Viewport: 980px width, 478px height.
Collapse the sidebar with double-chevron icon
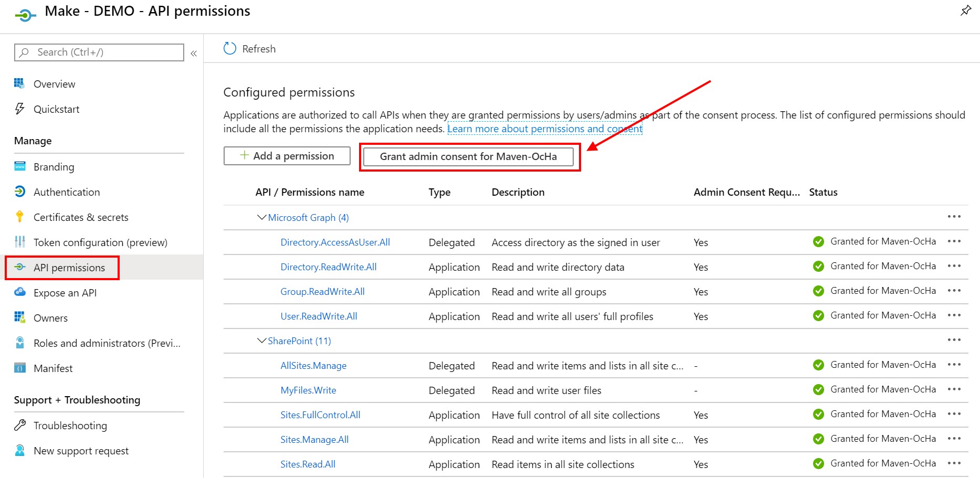pyautogui.click(x=194, y=54)
